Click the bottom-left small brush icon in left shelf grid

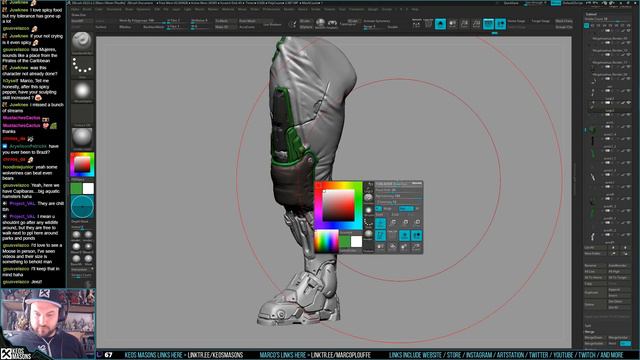(76, 259)
